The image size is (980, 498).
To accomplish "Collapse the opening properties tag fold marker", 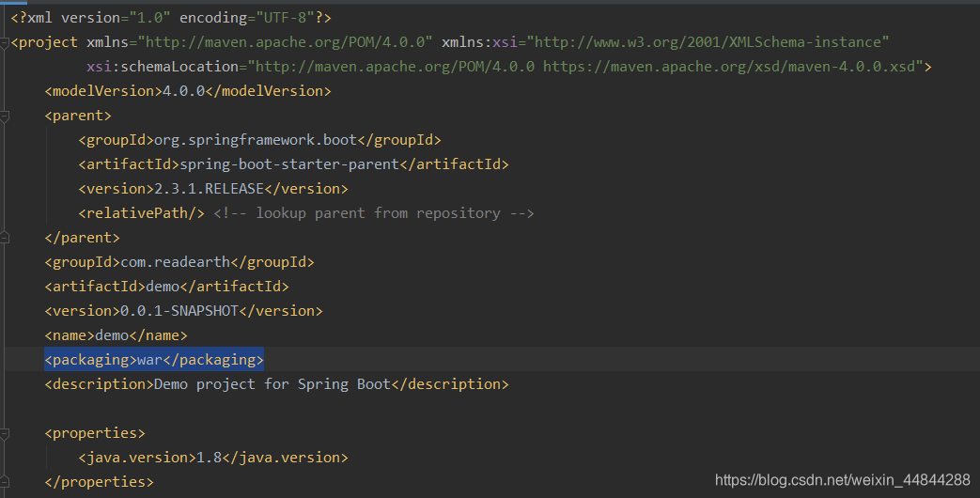I will tap(5, 434).
